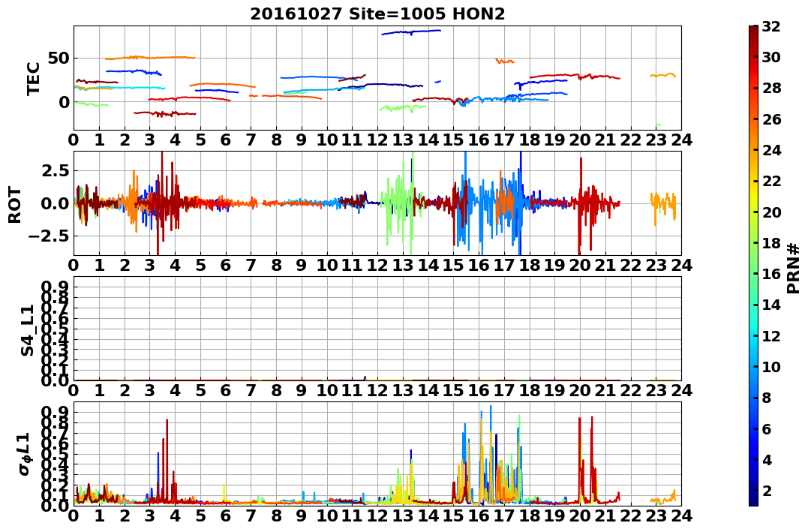This screenshot has width=808, height=532.
Task: Click the 2 tick label on the colorbar
Action: pyautogui.click(x=767, y=490)
